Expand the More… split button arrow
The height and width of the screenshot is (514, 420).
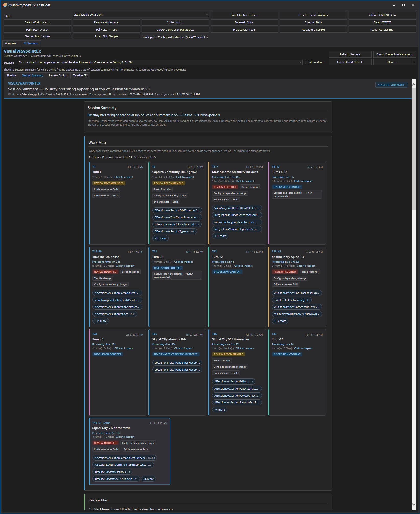[x=414, y=62]
